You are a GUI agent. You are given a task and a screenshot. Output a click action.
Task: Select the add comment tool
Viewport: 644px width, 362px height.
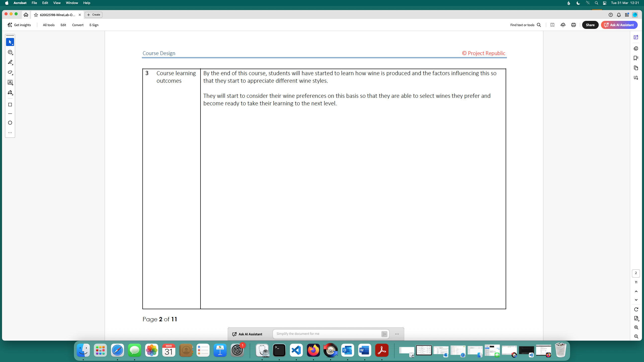pos(10,52)
